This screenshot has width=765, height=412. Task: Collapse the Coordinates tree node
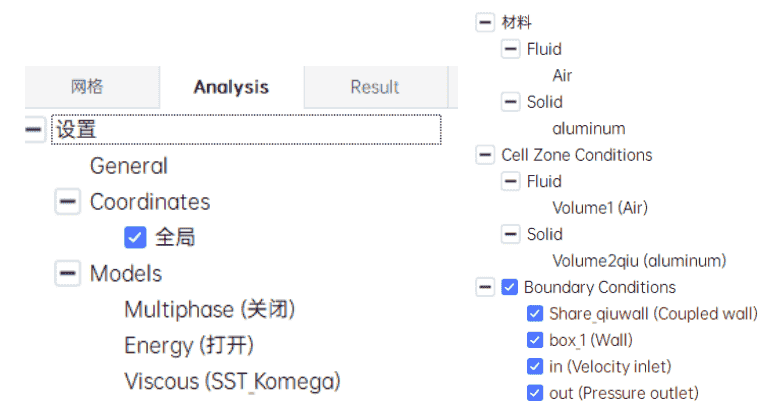pos(67,202)
